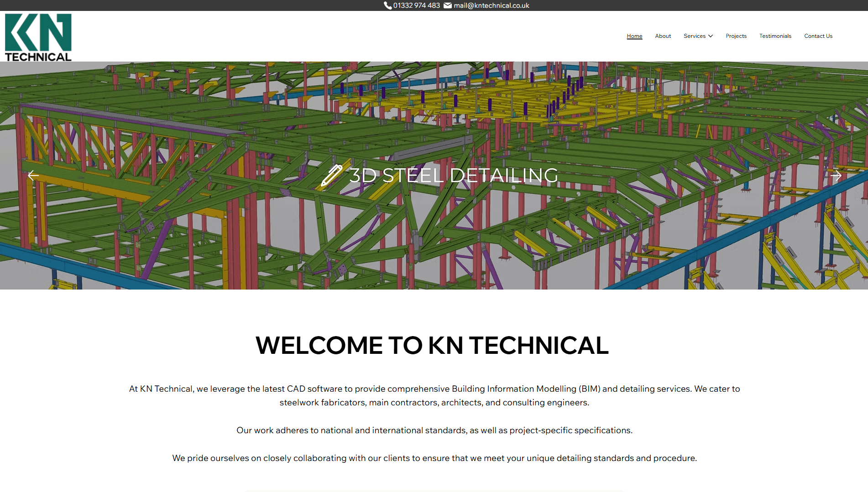
Task: Click the 3D Steel Detailing slide caption
Action: 454,176
